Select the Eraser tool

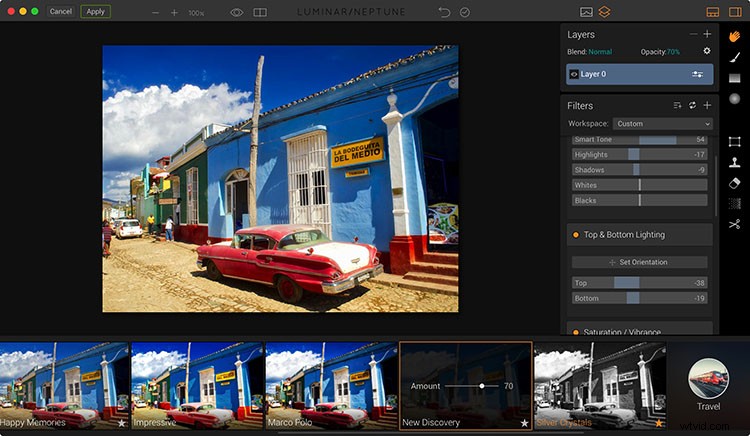point(735,183)
